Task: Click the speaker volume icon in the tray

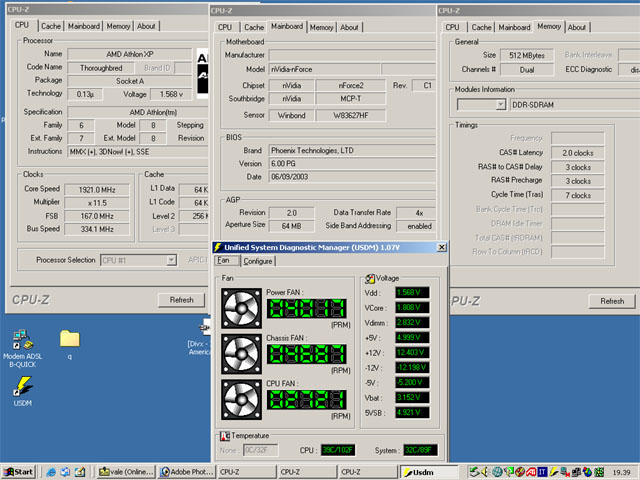Action: point(485,472)
